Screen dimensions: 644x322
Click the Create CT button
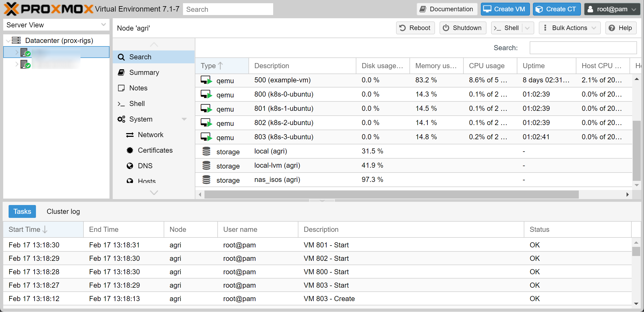click(557, 9)
